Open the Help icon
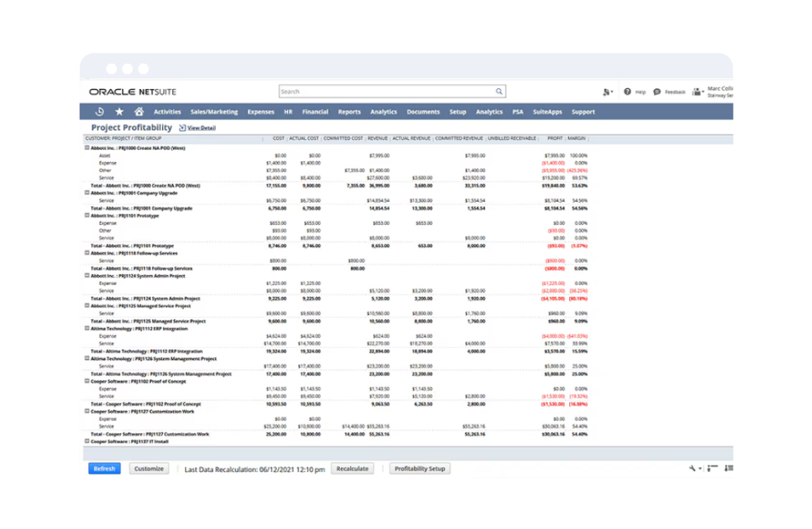The image size is (812, 529). click(628, 91)
